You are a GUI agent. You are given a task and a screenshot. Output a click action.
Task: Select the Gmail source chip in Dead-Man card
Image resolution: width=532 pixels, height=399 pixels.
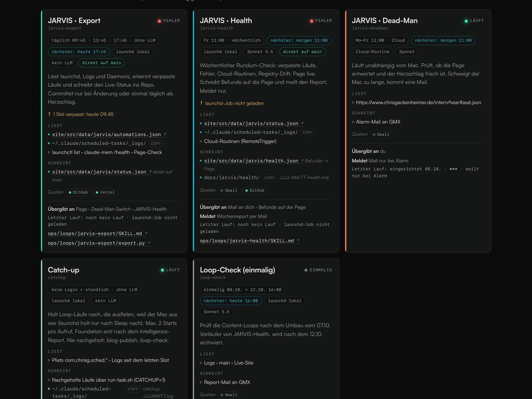(381, 134)
